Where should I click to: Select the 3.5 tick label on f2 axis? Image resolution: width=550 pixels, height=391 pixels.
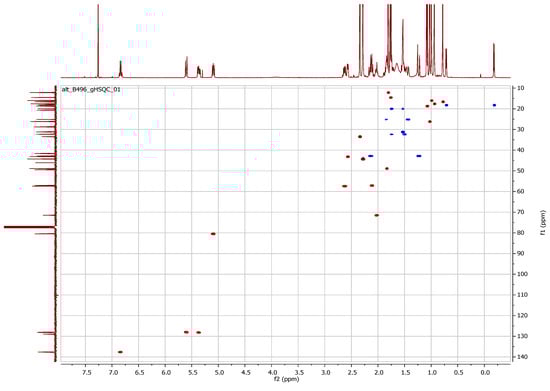[x=299, y=372]
